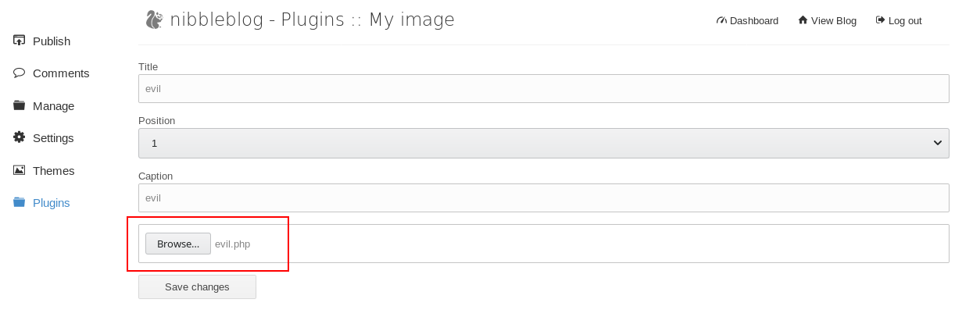
Task: Click the nibbleblog squirrel logo icon
Action: (154, 20)
